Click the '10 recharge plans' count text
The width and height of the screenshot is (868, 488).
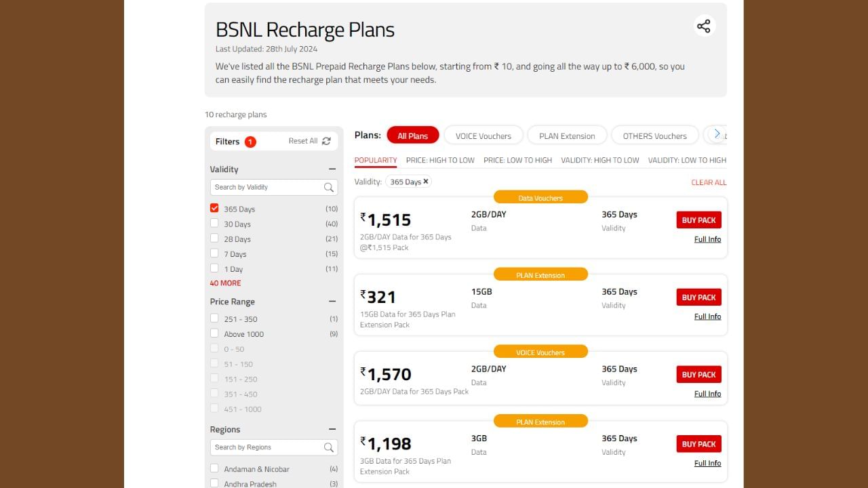tap(236, 115)
